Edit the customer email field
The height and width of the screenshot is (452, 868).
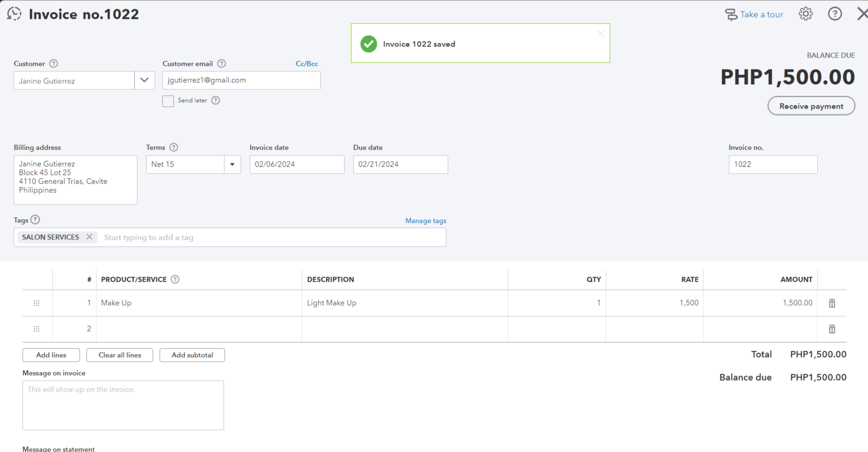(x=241, y=80)
